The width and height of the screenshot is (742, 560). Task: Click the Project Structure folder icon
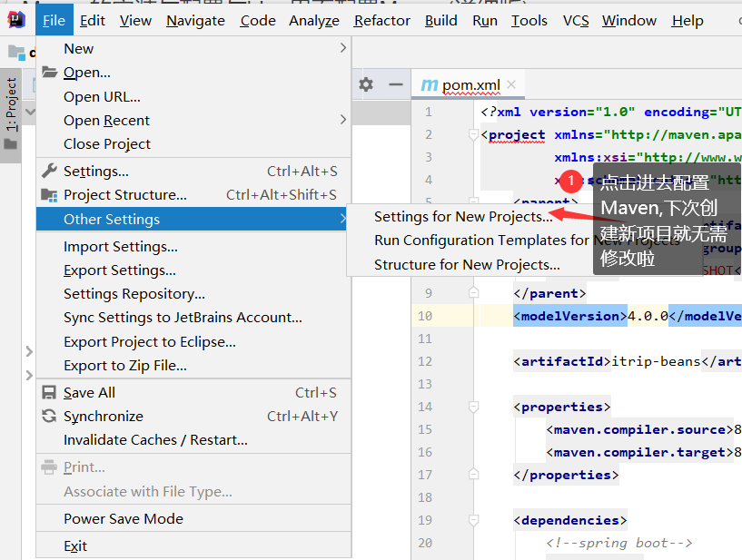49,195
